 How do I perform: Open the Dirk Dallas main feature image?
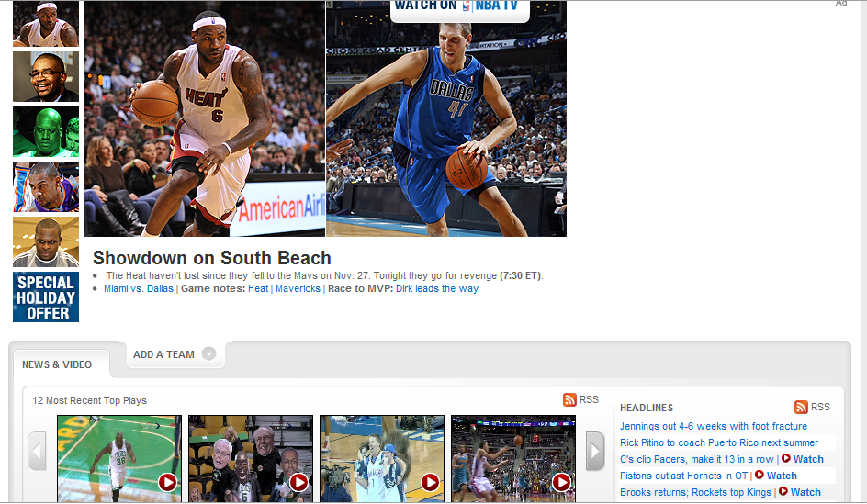pyautogui.click(x=446, y=118)
